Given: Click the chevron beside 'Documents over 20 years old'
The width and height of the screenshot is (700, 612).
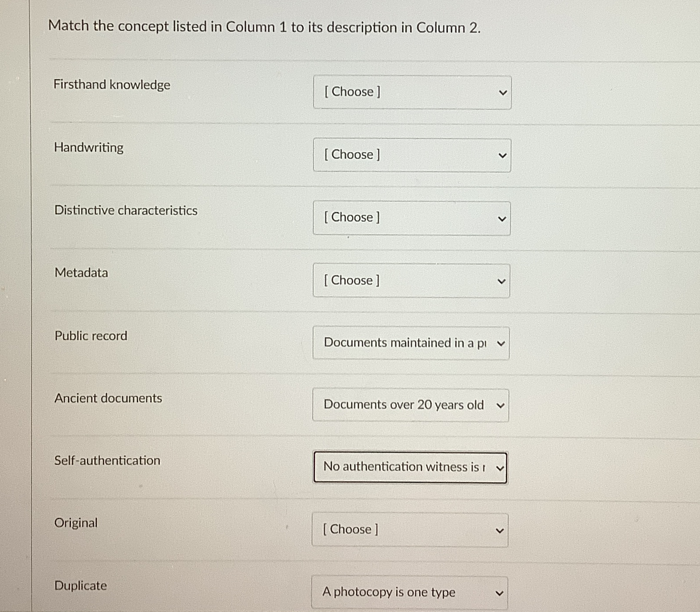Looking at the screenshot, I should point(500,405).
